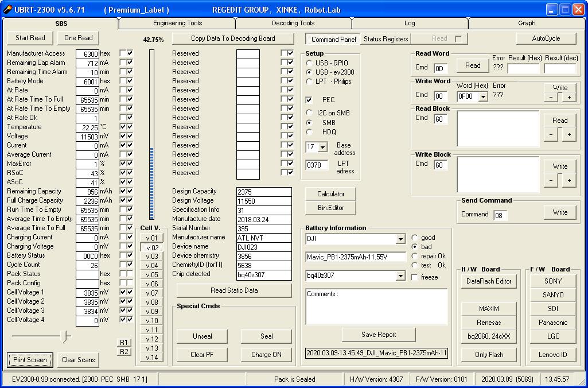
Task: Toggle the PEC checkbox
Action: pos(309,100)
